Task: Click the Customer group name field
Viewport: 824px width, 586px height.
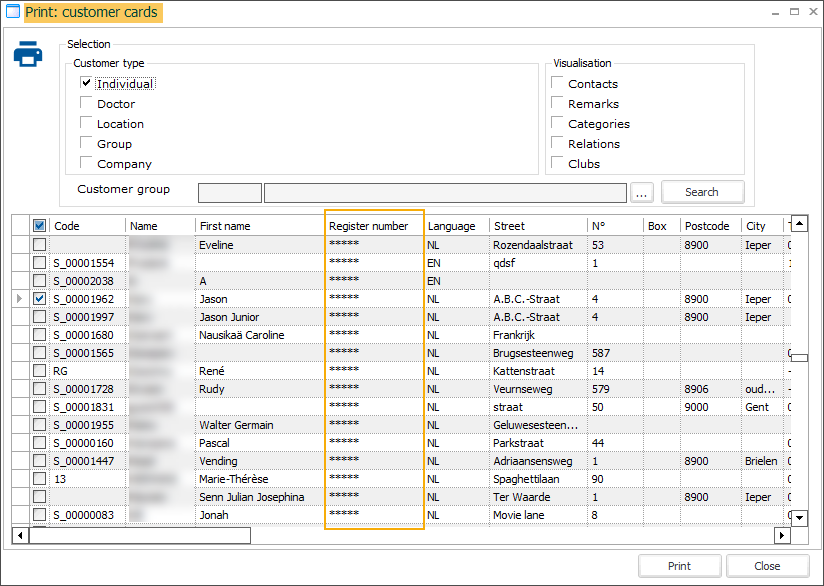Action: coord(445,192)
